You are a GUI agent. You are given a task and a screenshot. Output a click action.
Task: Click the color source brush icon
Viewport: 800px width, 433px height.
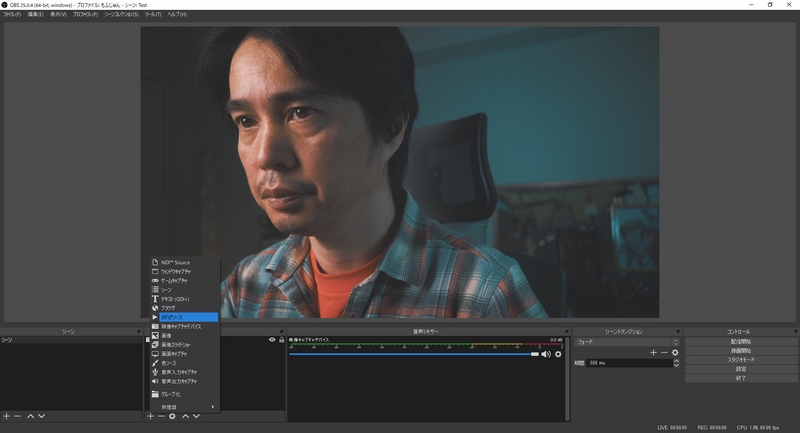pyautogui.click(x=155, y=363)
